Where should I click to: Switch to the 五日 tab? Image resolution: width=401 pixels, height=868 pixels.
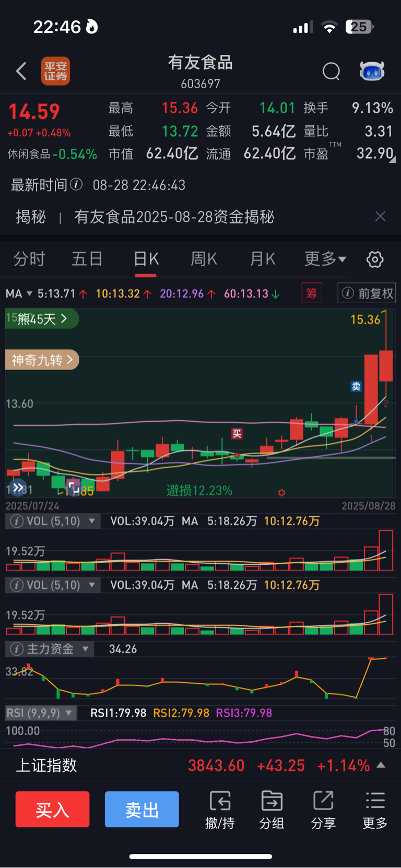coord(87,259)
